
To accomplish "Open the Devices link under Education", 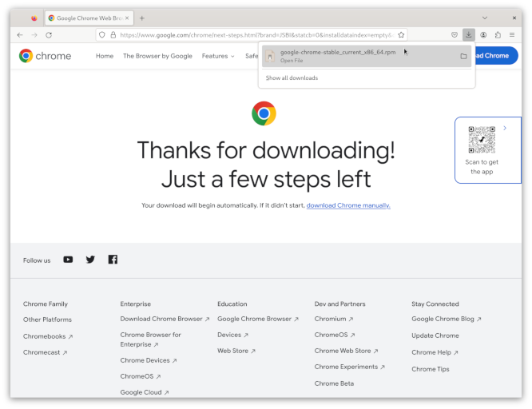I will [x=232, y=335].
